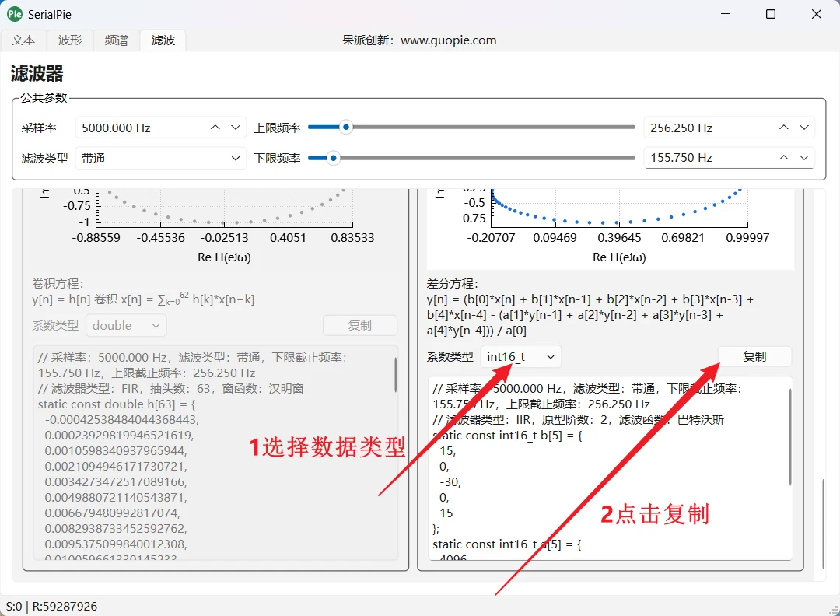Click the greyed 复制 button for FIR
The image size is (840, 616).
point(360,326)
